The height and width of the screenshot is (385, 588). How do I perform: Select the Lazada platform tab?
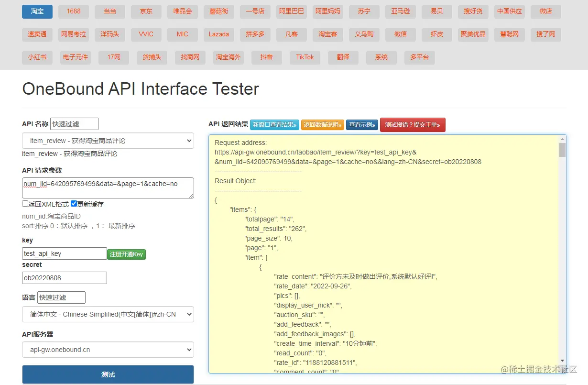click(219, 34)
